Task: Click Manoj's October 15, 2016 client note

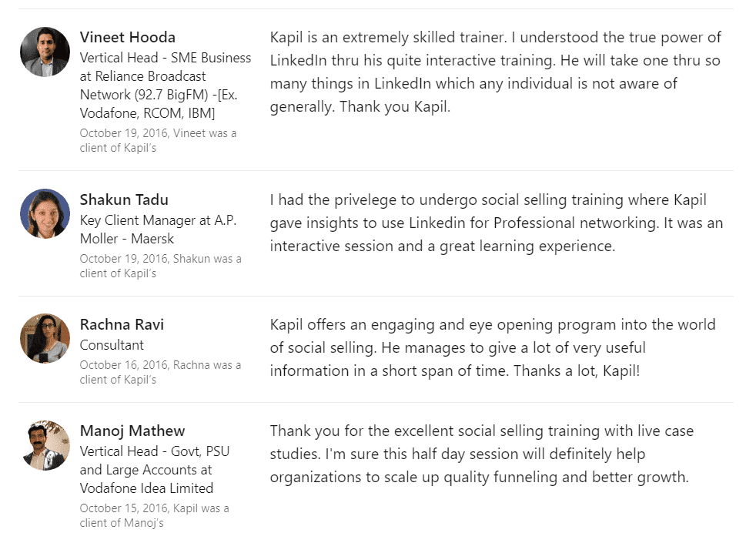Action: (155, 515)
